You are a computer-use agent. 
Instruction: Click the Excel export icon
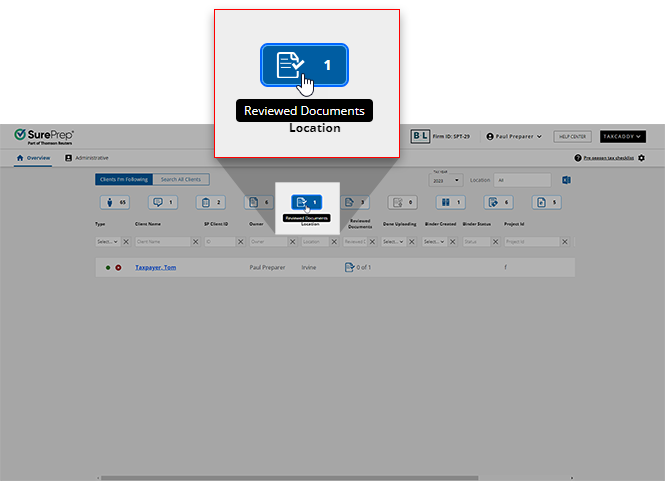566,180
